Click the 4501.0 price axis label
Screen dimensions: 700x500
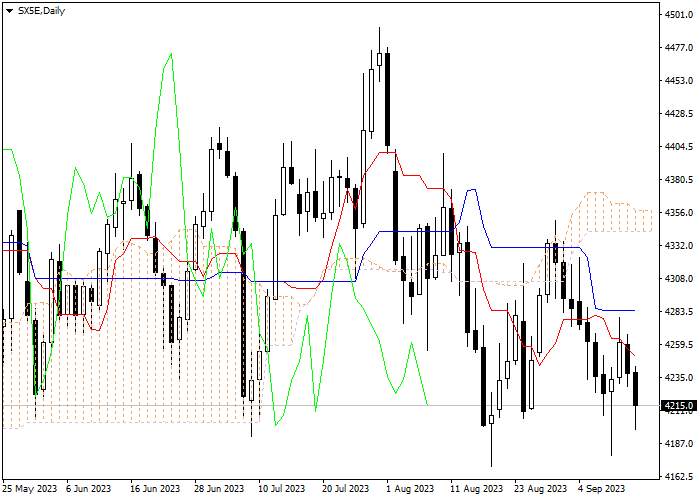[679, 15]
